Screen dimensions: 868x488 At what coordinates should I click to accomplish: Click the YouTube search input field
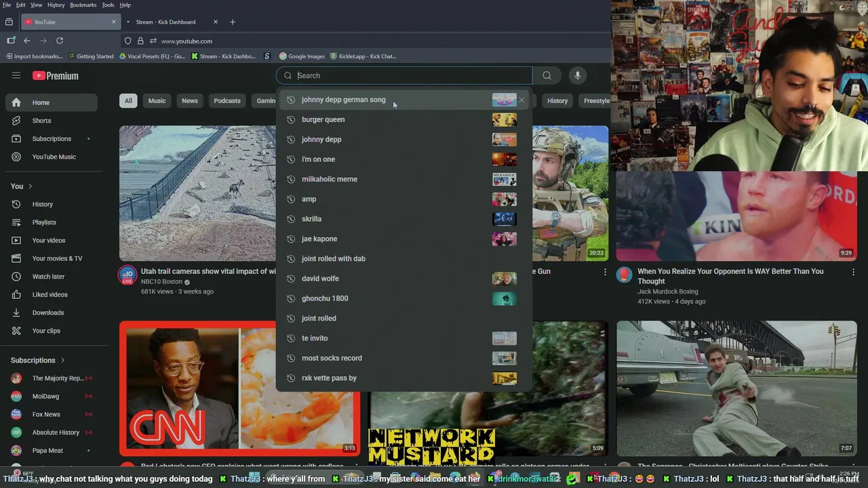[x=404, y=75]
